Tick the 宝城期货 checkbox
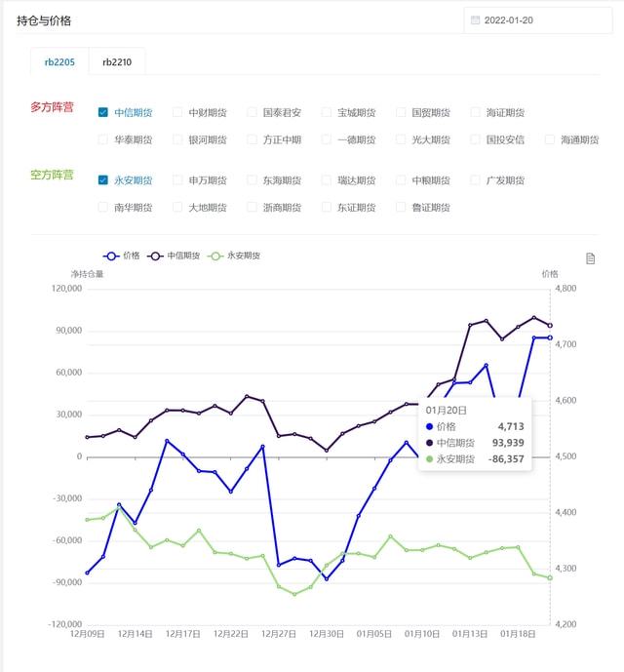 click(327, 112)
